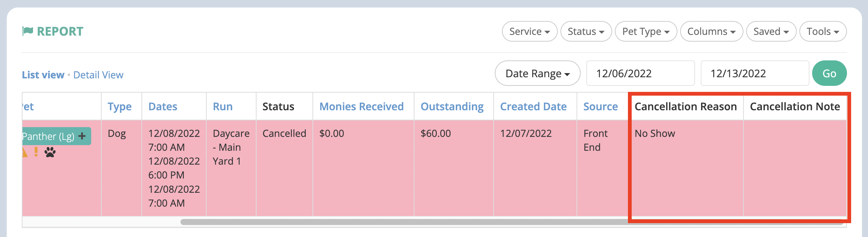Sort by the Source column header

pyautogui.click(x=601, y=106)
